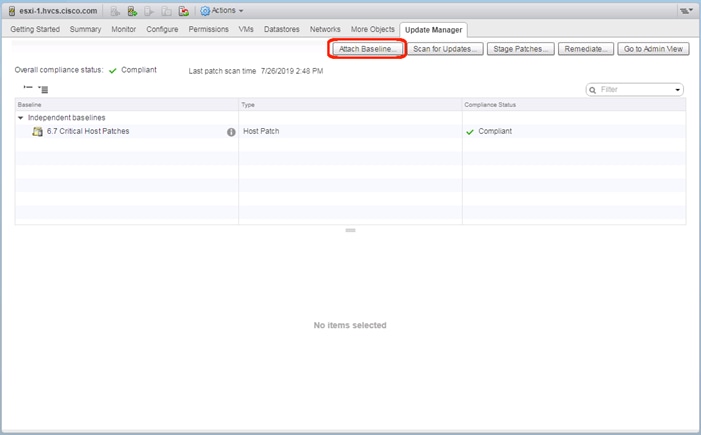This screenshot has width=701, height=435.
Task: Click the greyed icon with play arrow
Action: click(x=149, y=11)
